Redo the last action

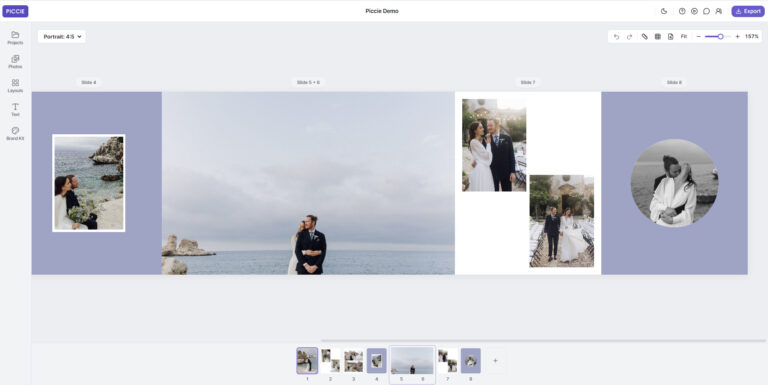629,37
